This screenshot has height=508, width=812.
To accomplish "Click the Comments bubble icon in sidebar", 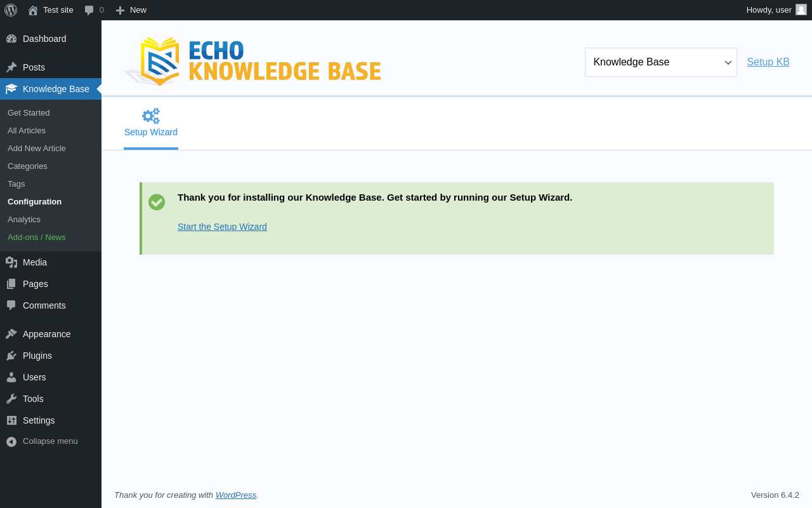I will 11,305.
